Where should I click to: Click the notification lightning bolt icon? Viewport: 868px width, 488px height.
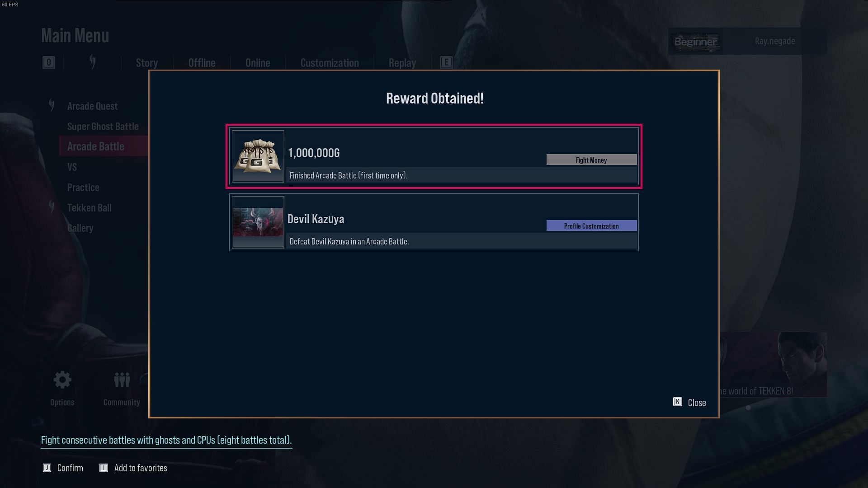[x=92, y=62]
